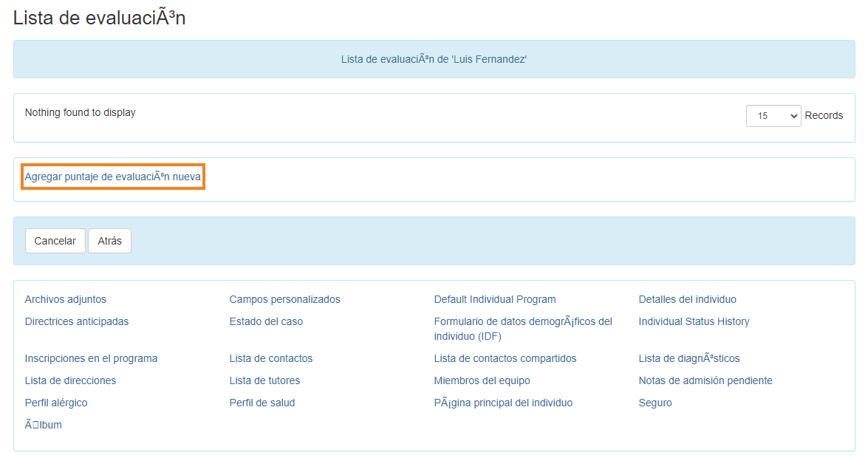Open Lista de direcciones link

(70, 380)
